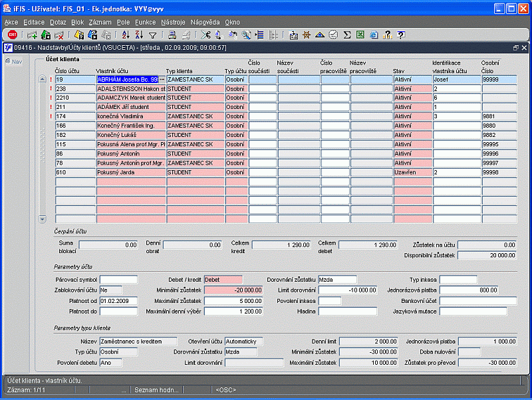
Task: Click the funnel filter icon
Action: (153, 35)
